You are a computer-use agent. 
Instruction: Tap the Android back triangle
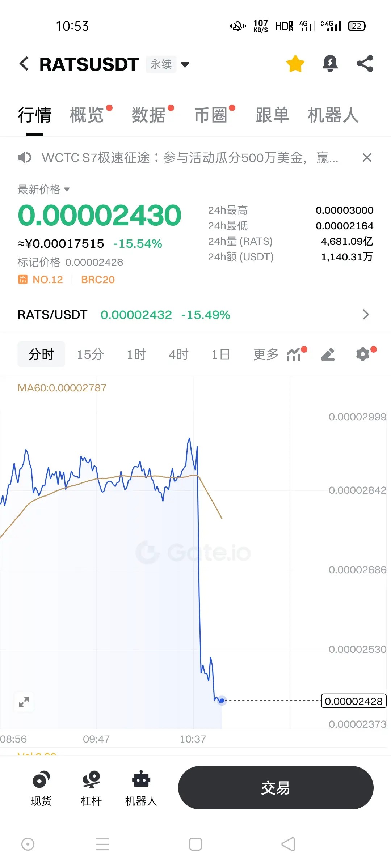point(289,844)
